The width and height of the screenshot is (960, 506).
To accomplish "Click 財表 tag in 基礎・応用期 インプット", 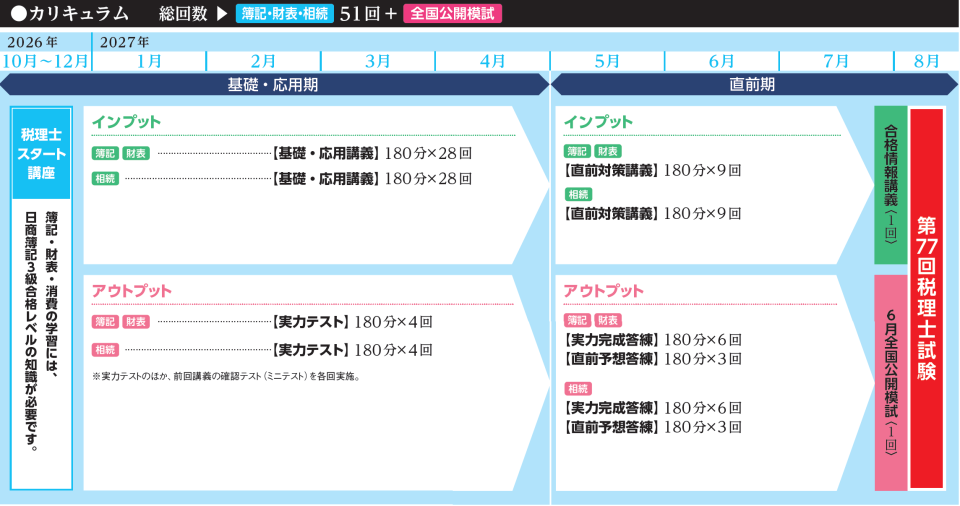I will [x=136, y=153].
